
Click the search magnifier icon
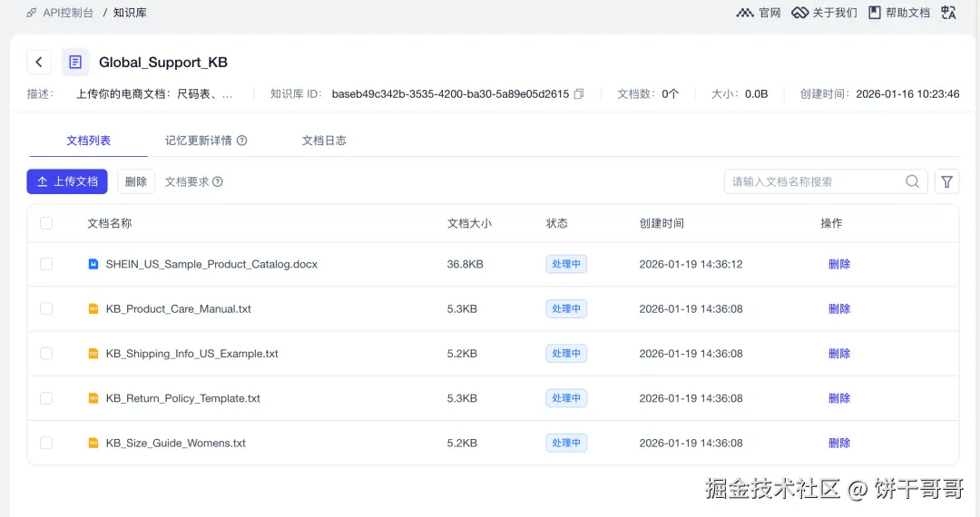tap(913, 181)
